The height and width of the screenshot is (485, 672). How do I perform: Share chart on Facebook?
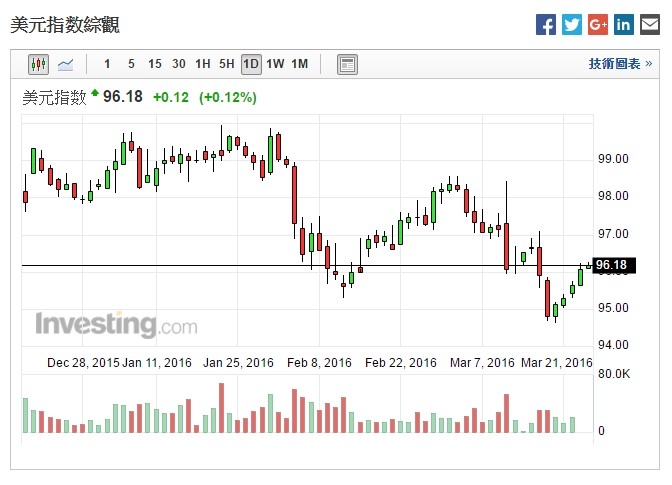[546, 25]
